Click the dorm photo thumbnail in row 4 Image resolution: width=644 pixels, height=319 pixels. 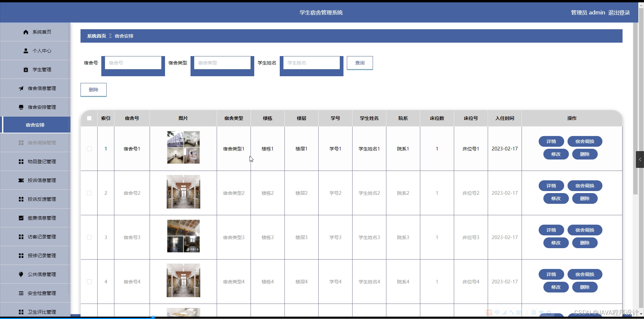183,280
